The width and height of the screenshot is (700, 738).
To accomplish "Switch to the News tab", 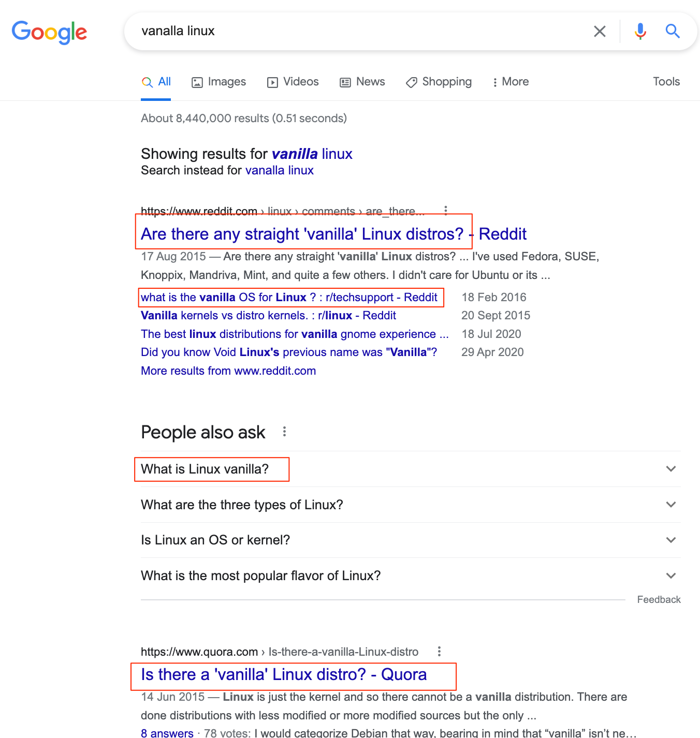I will pyautogui.click(x=362, y=82).
